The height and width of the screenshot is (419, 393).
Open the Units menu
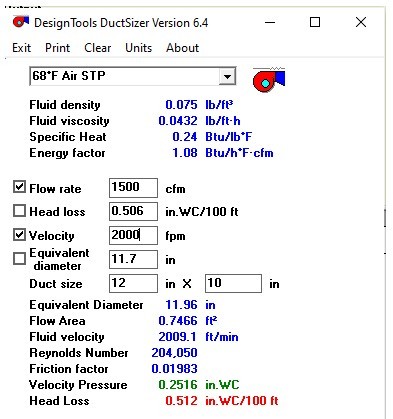tap(138, 48)
